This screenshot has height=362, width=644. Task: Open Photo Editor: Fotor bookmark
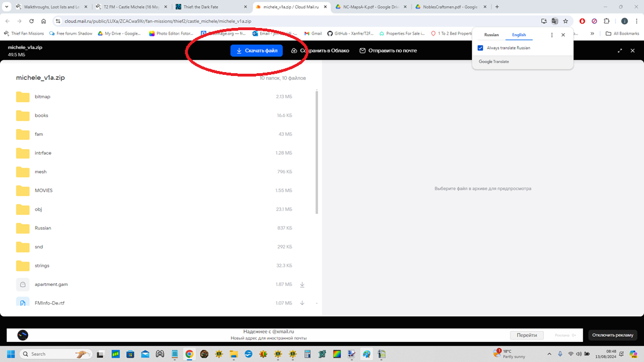(x=171, y=34)
